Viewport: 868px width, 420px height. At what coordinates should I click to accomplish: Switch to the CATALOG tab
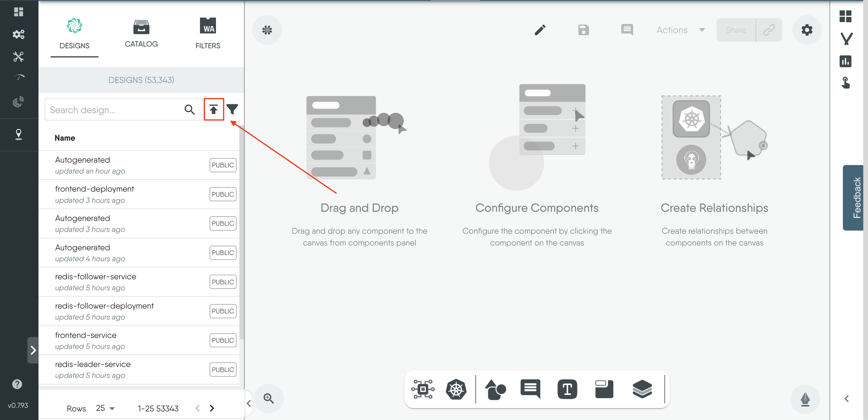[141, 34]
